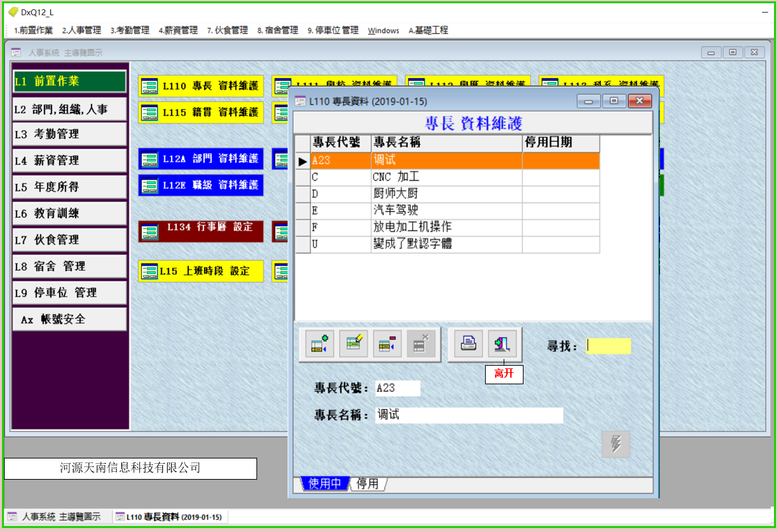The image size is (778, 532).
Task: Click the edit record pencil icon
Action: click(x=353, y=345)
